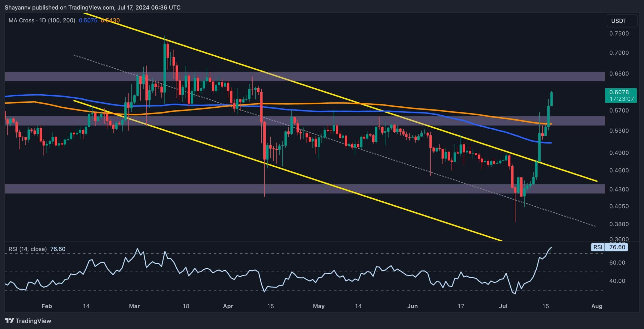Select the orange 0.5430 MA value
The image size is (644, 329).
pos(110,20)
